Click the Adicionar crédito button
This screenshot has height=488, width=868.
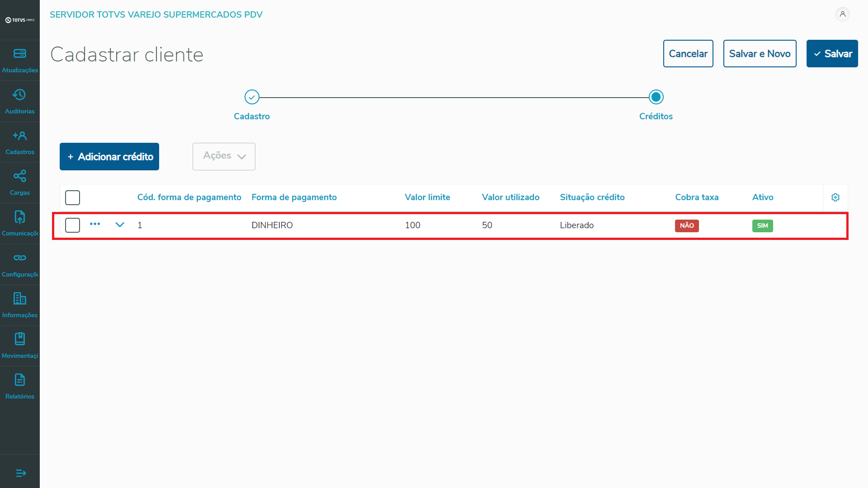[x=109, y=156]
